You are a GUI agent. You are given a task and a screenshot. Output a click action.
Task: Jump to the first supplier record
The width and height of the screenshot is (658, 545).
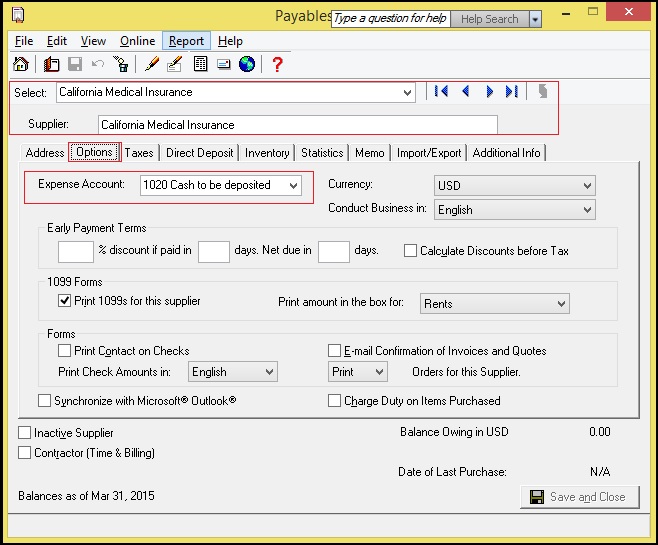click(x=441, y=92)
